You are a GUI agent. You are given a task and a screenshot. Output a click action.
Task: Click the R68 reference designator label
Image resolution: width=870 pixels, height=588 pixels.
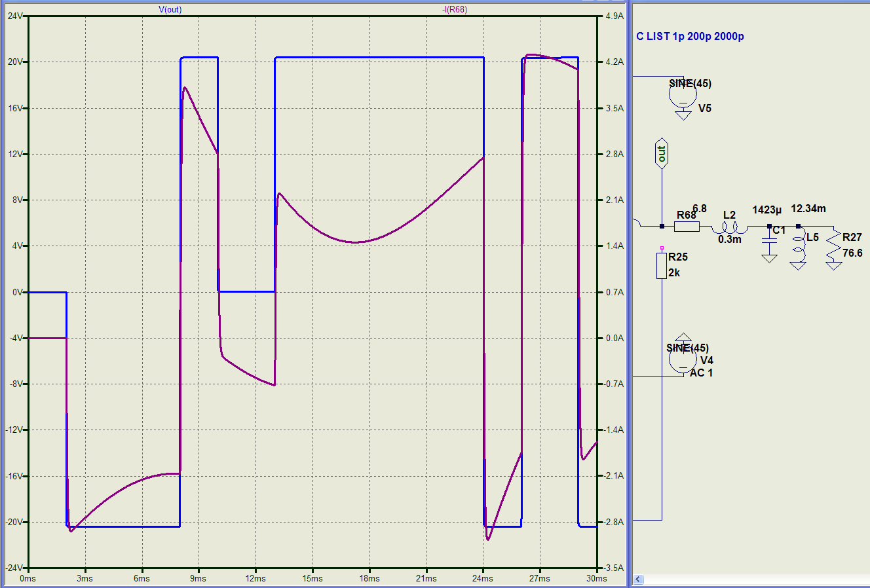687,215
